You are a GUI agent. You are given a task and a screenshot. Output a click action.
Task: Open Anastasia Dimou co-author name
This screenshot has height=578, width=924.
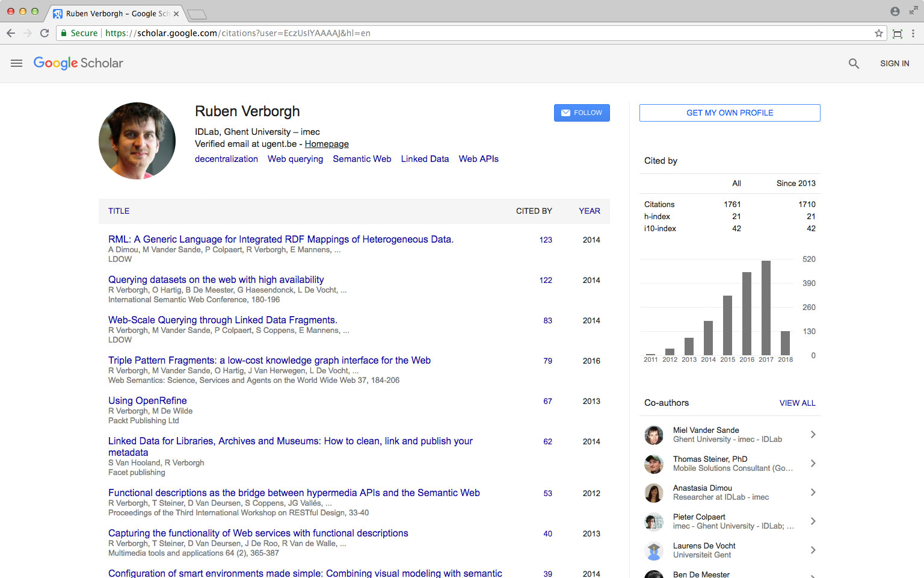(x=703, y=488)
